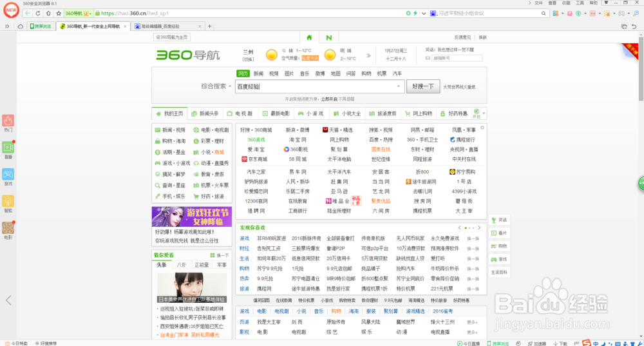This screenshot has height=346, width=644.
Task: Click the 反馈意见 link
Action: [x=462, y=37]
